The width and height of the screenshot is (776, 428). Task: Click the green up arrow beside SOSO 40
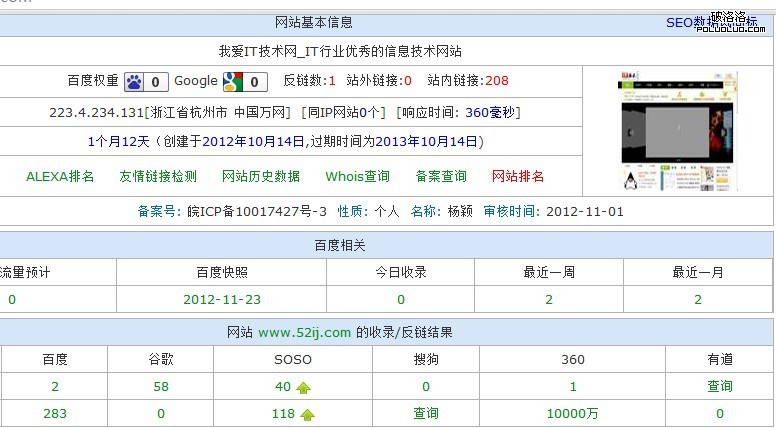(x=303, y=388)
